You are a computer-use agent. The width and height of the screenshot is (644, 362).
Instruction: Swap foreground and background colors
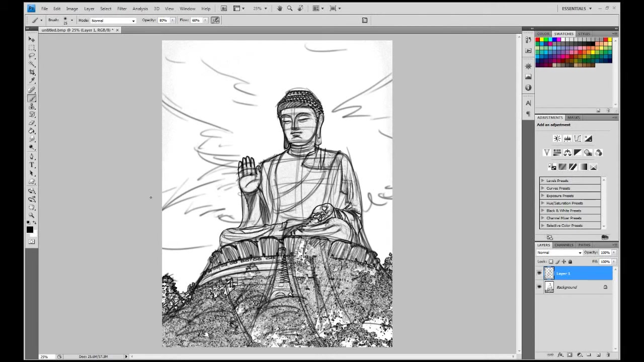[34, 223]
